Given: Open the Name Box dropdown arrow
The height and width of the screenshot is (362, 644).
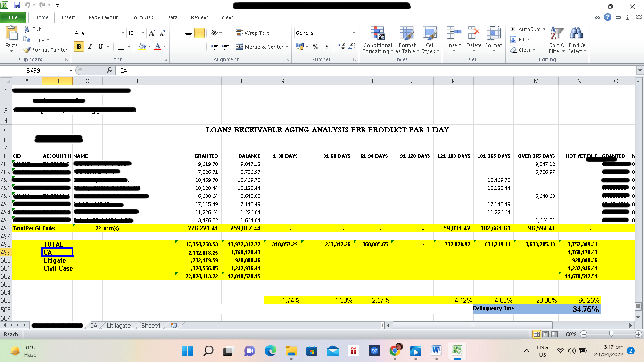Looking at the screenshot, I should pos(71,70).
